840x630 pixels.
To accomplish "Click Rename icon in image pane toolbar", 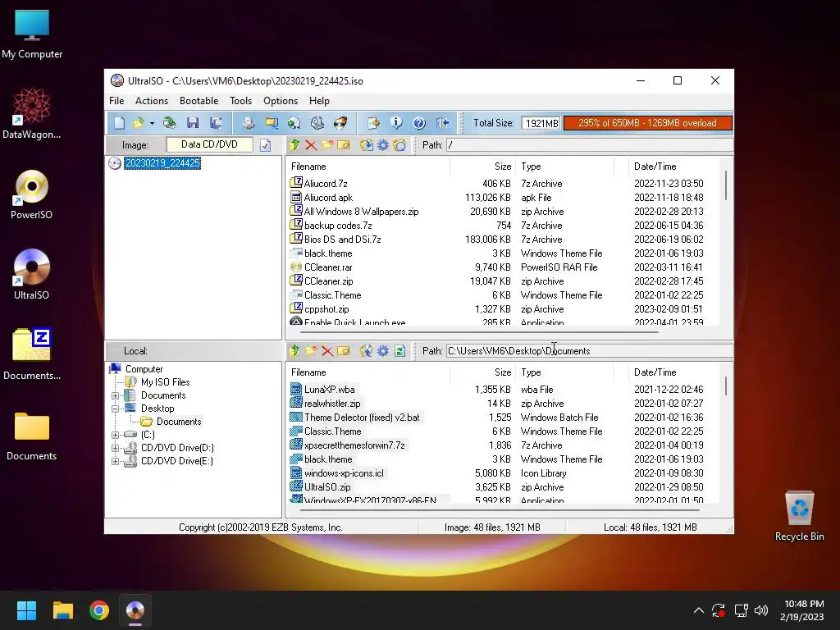I will click(344, 144).
